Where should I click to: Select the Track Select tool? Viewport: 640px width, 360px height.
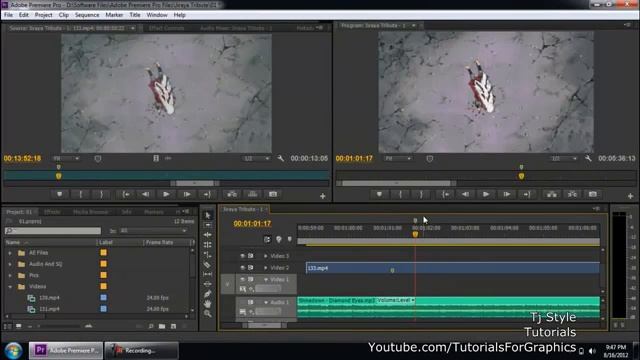(208, 225)
